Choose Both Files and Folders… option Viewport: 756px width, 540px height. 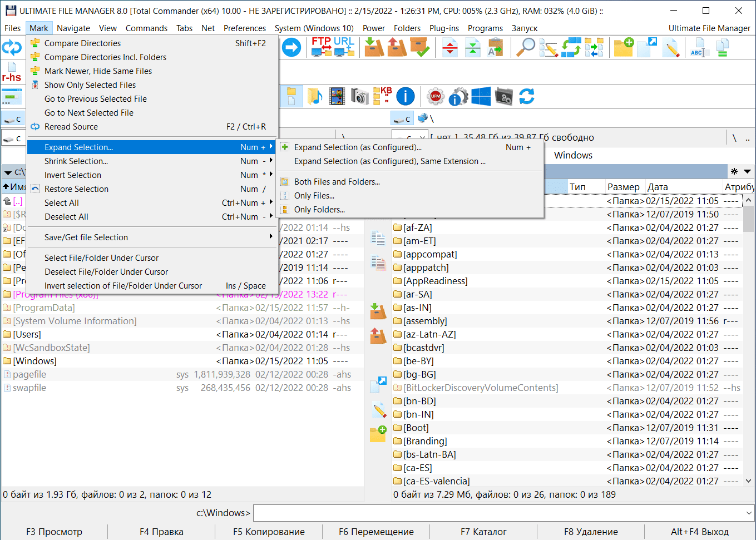point(410,181)
